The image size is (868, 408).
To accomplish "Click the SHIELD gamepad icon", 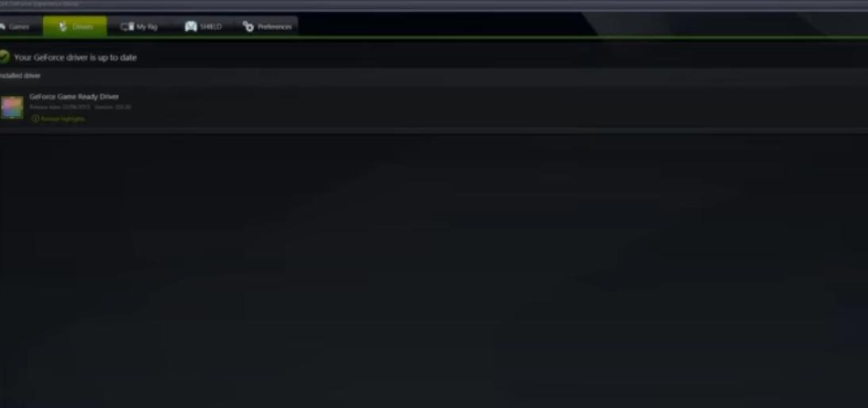I will point(190,26).
